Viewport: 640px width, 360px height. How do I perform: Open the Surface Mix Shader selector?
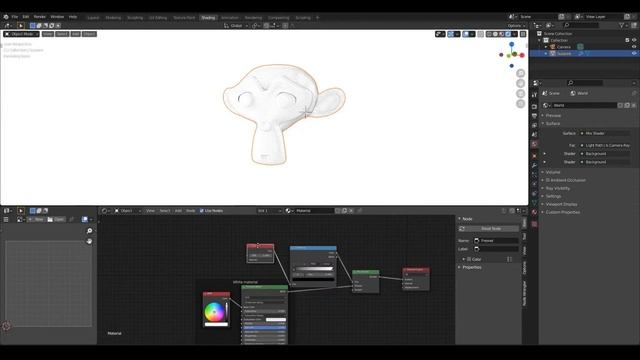click(x=604, y=133)
